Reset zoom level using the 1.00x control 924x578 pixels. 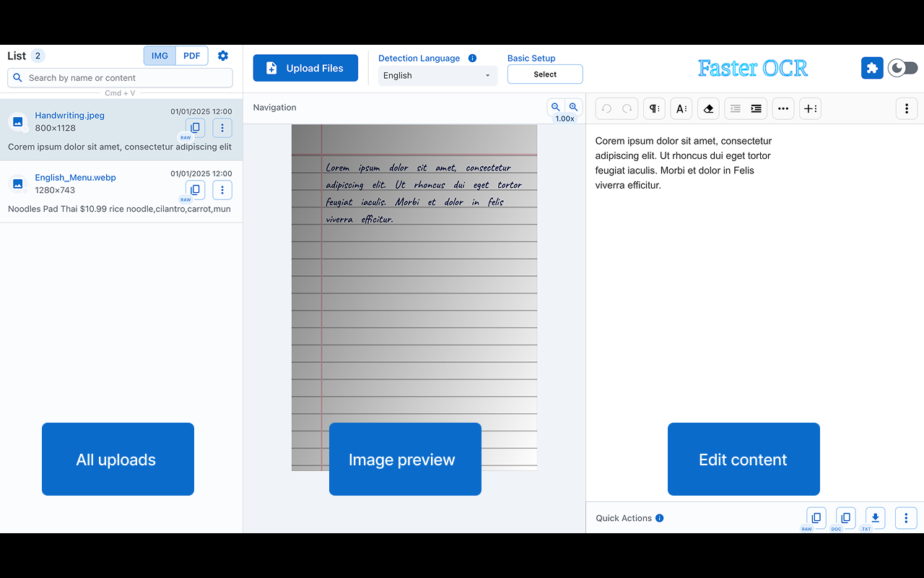565,117
